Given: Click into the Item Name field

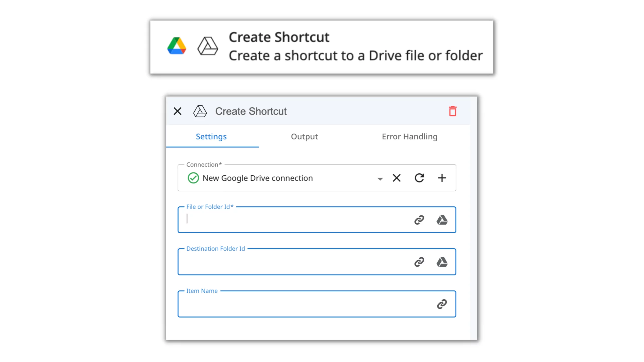Looking at the screenshot, I should (302, 304).
